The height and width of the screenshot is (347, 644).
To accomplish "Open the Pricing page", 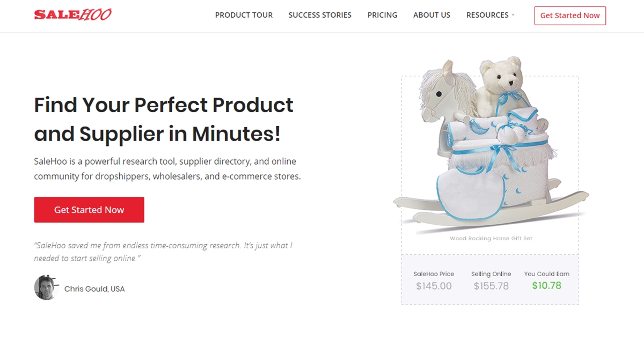I will pyautogui.click(x=382, y=15).
